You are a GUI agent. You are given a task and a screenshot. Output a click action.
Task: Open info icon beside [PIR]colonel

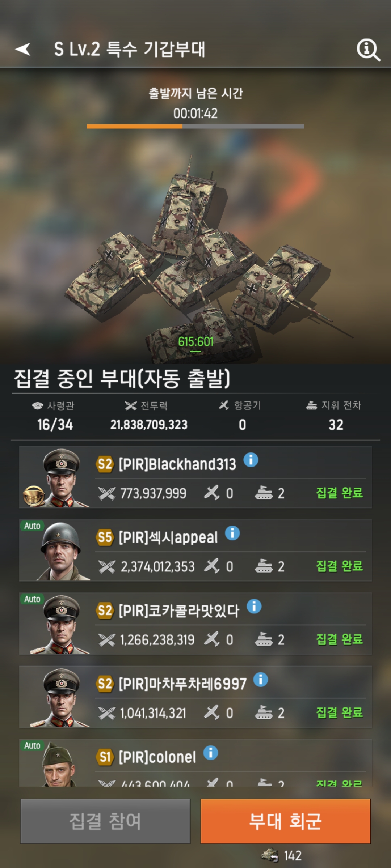point(211,753)
